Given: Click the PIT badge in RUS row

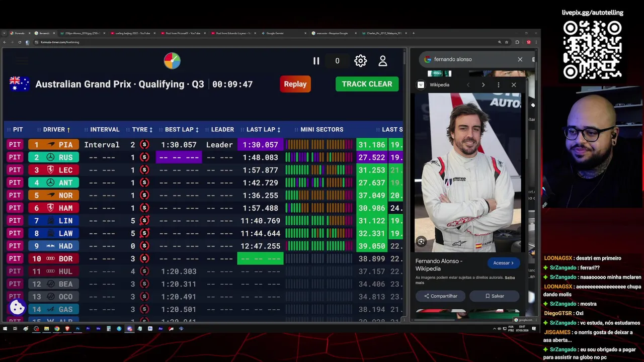Looking at the screenshot, I should pos(15,157).
